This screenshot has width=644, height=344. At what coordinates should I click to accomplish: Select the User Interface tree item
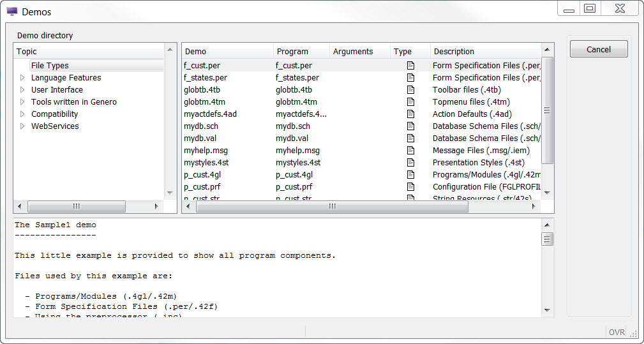click(57, 89)
